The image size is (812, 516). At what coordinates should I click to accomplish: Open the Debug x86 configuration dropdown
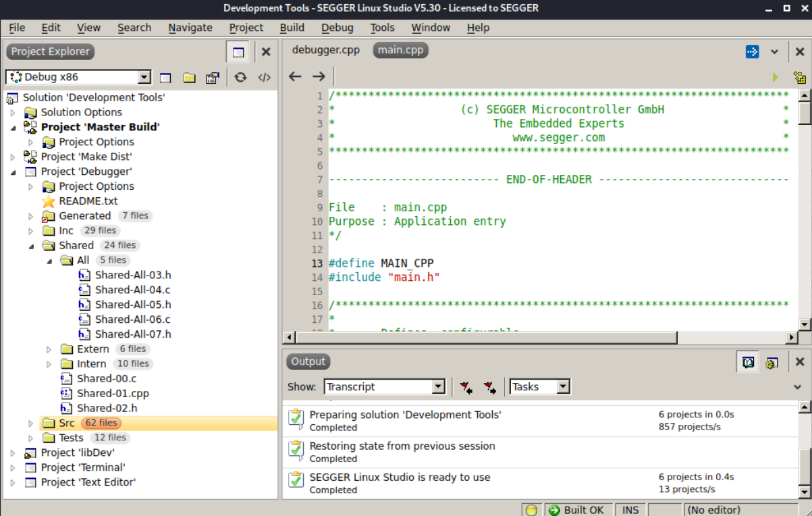click(x=144, y=78)
